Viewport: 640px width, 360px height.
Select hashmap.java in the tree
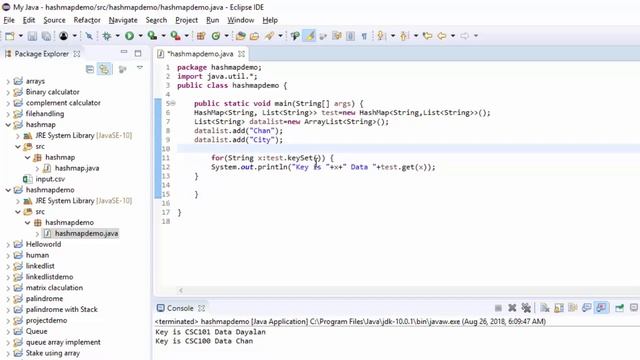[77, 168]
